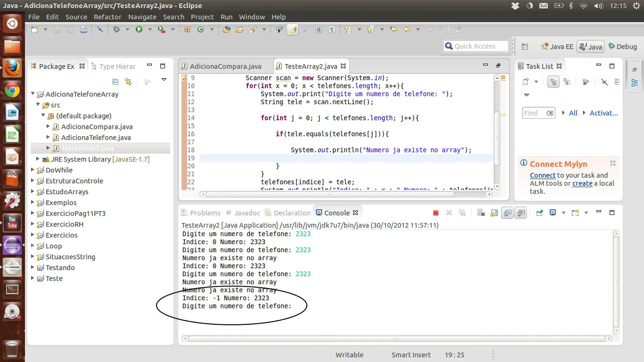Expand the DoWhile project tree node
This screenshot has height=362, width=644.
33,170
